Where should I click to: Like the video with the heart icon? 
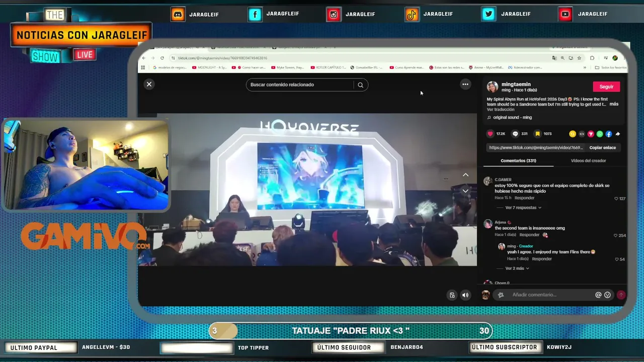tap(490, 134)
